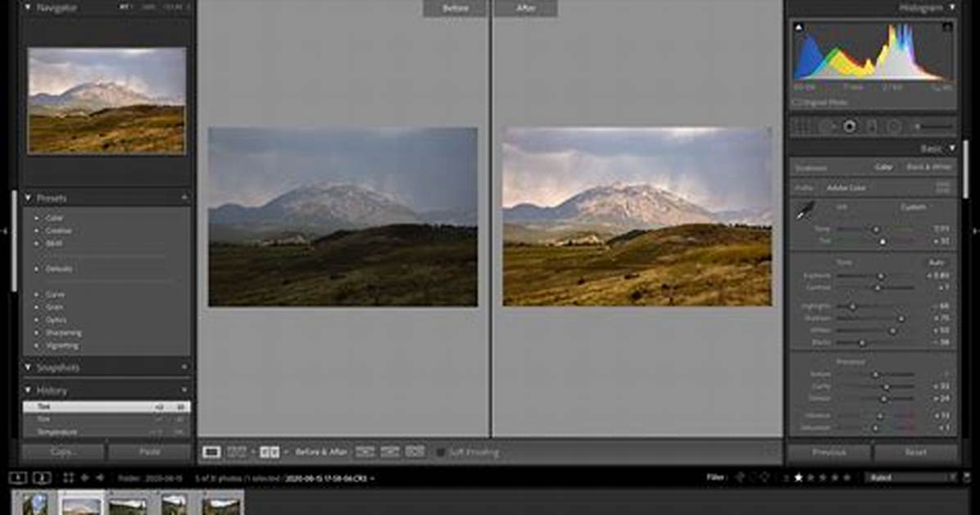Click the right panel vertical scrollbar
The height and width of the screenshot is (515, 980).
965,169
